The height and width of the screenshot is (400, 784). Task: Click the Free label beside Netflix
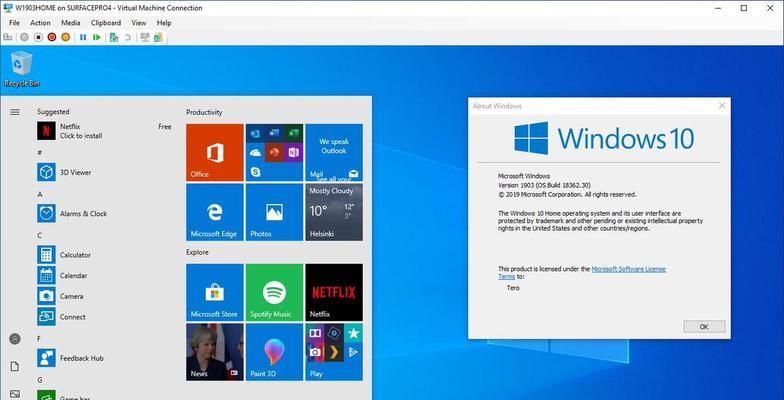coord(164,127)
